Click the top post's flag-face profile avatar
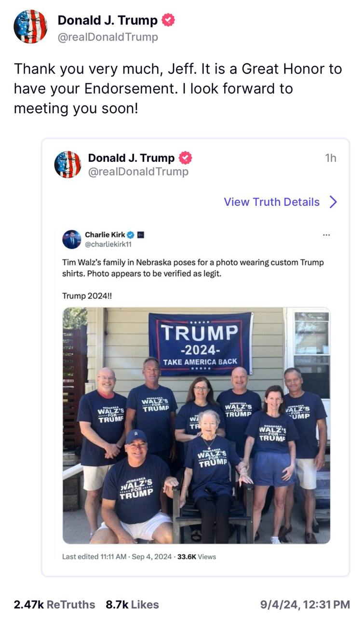Viewport: 364px width, 617px height. click(x=30, y=27)
